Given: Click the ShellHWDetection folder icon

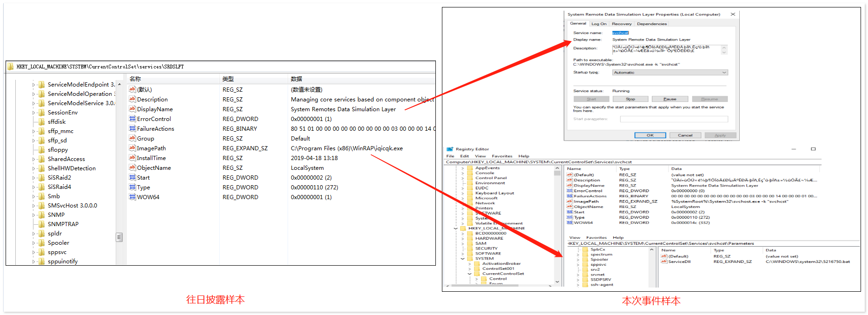Looking at the screenshot, I should pyautogui.click(x=42, y=168).
